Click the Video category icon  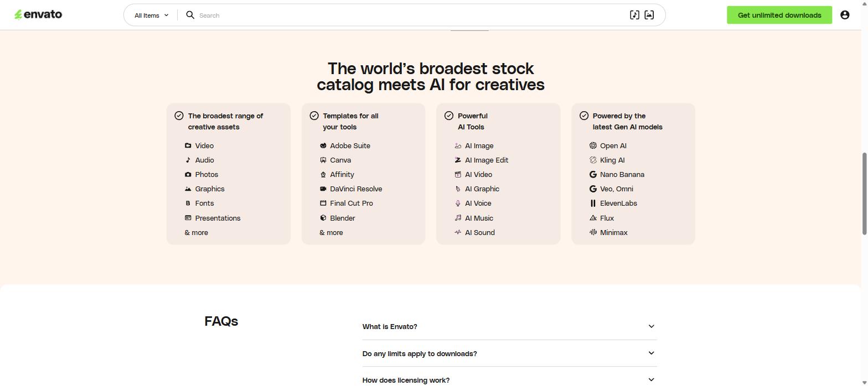click(x=188, y=145)
